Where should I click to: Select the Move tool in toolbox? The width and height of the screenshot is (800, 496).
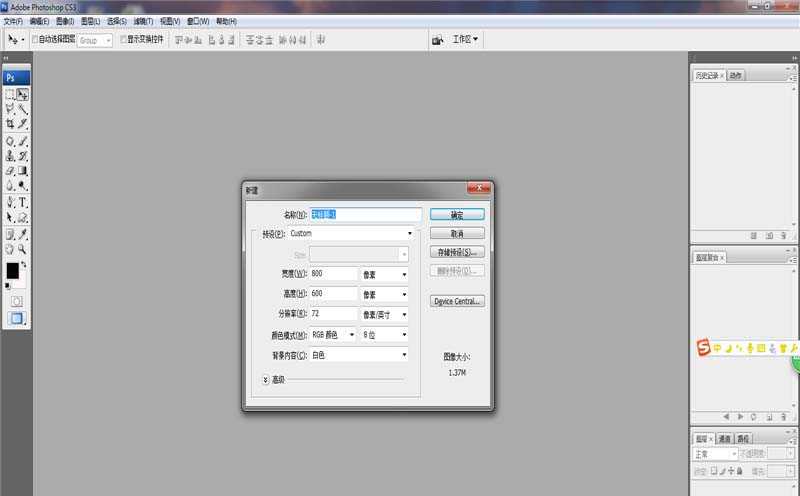[x=22, y=94]
